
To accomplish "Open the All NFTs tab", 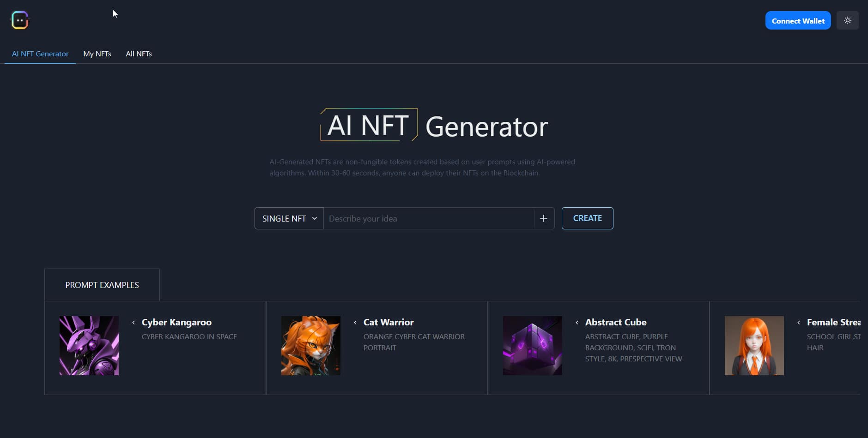I will 139,54.
